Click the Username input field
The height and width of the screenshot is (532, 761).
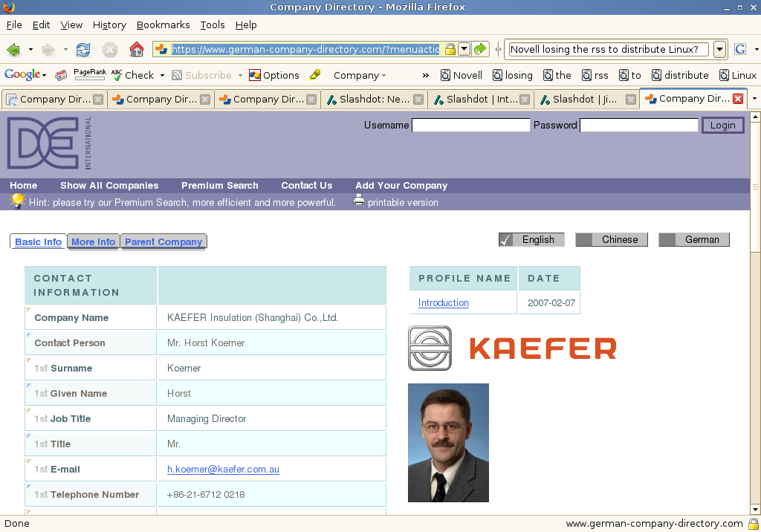pos(470,126)
